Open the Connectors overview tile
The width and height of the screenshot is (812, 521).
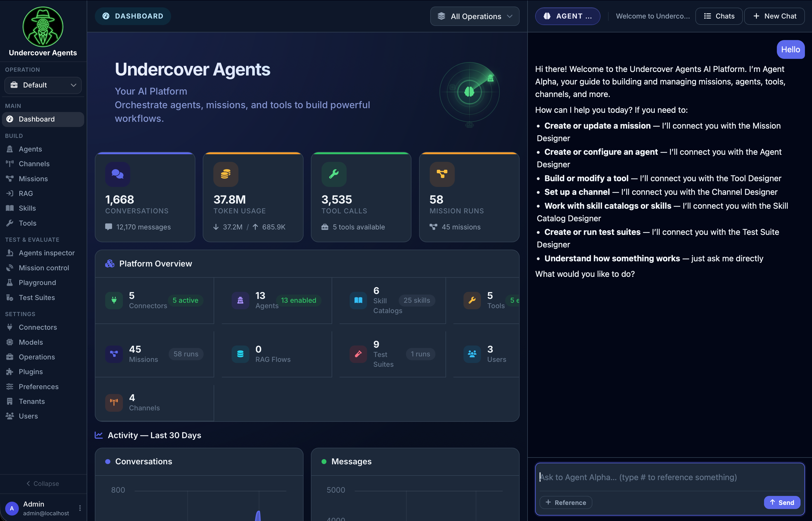(x=154, y=301)
